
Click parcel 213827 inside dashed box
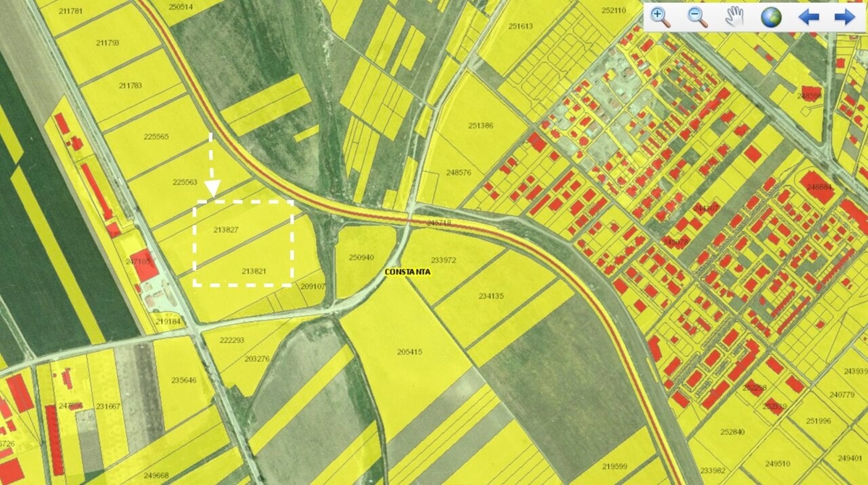tap(226, 230)
